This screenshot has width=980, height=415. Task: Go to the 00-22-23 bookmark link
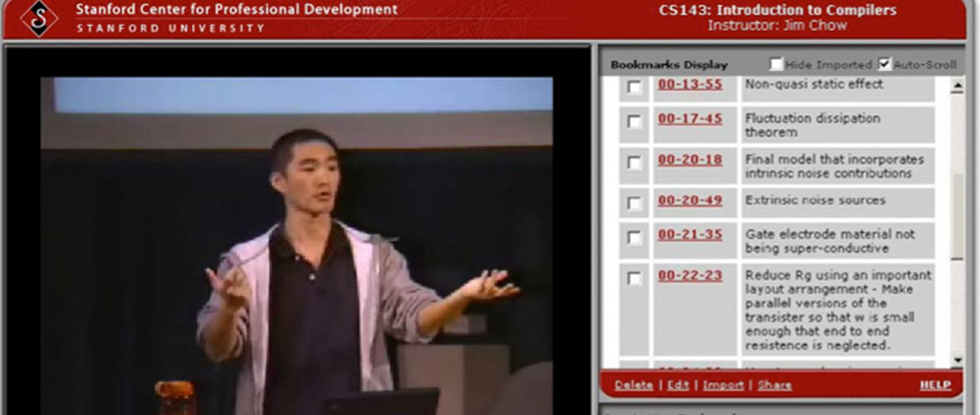689,275
